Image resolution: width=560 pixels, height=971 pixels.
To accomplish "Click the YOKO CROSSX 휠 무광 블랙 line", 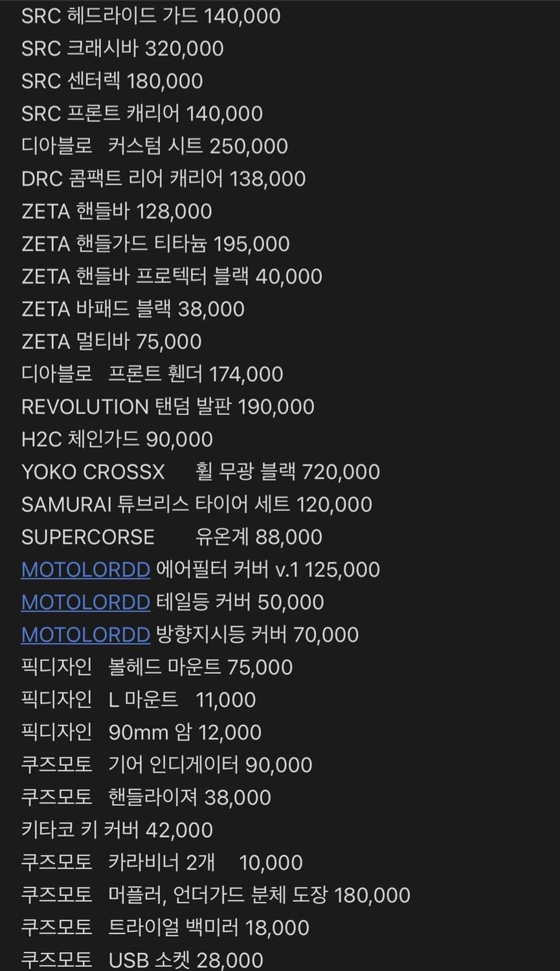I will click(201, 471).
